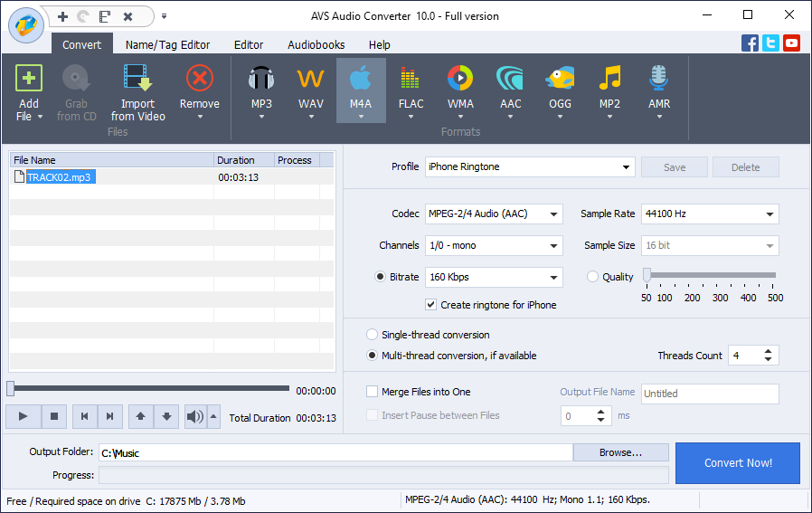This screenshot has height=513, width=812.
Task: Select the TRACK02.mp3 file row
Action: (x=171, y=177)
